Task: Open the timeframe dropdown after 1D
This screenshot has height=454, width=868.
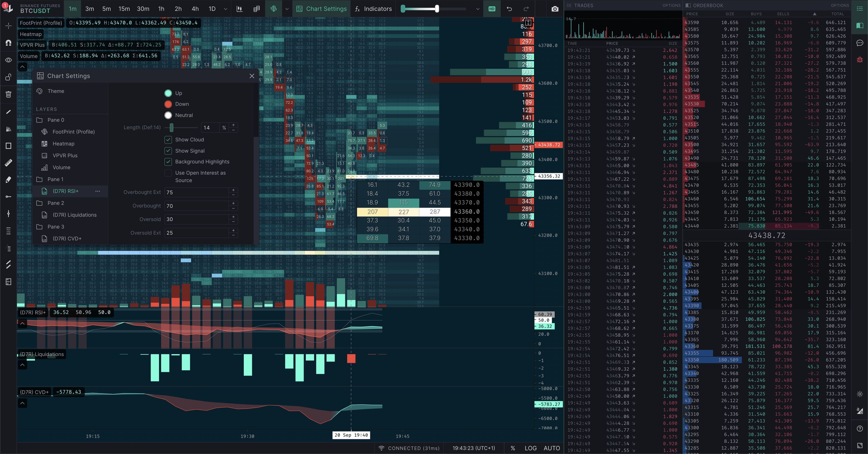Action: pyautogui.click(x=225, y=9)
